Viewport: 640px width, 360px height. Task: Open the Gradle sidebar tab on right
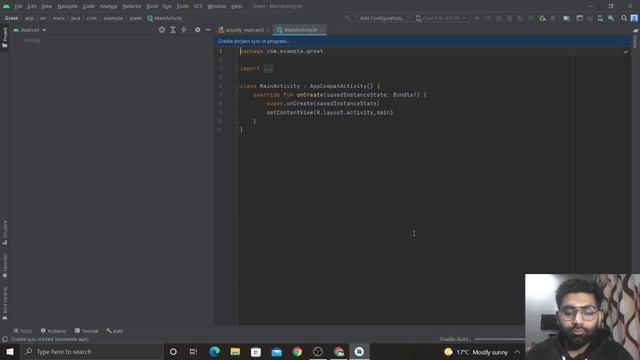tap(635, 38)
